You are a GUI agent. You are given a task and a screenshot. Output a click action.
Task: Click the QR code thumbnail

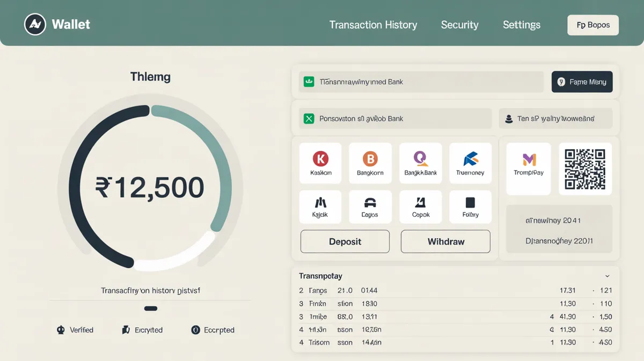[x=585, y=169]
